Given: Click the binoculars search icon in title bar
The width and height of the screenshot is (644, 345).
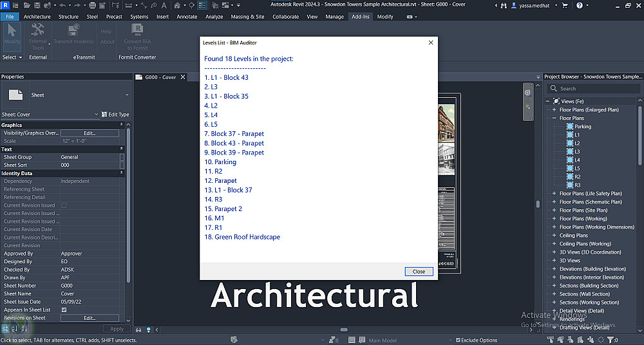Looking at the screenshot, I should click(x=504, y=5).
